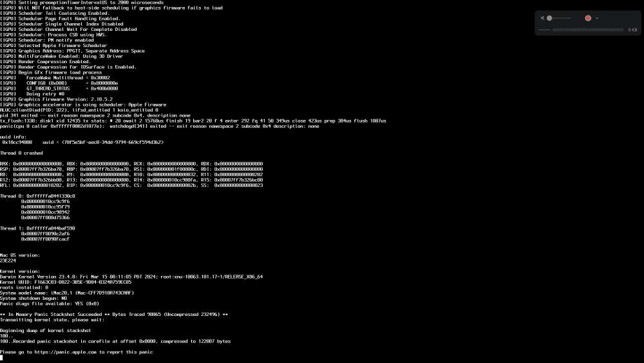Click "Transmitting kernel state, please wait:" line
This screenshot has height=363, width=644.
[x=52, y=320]
